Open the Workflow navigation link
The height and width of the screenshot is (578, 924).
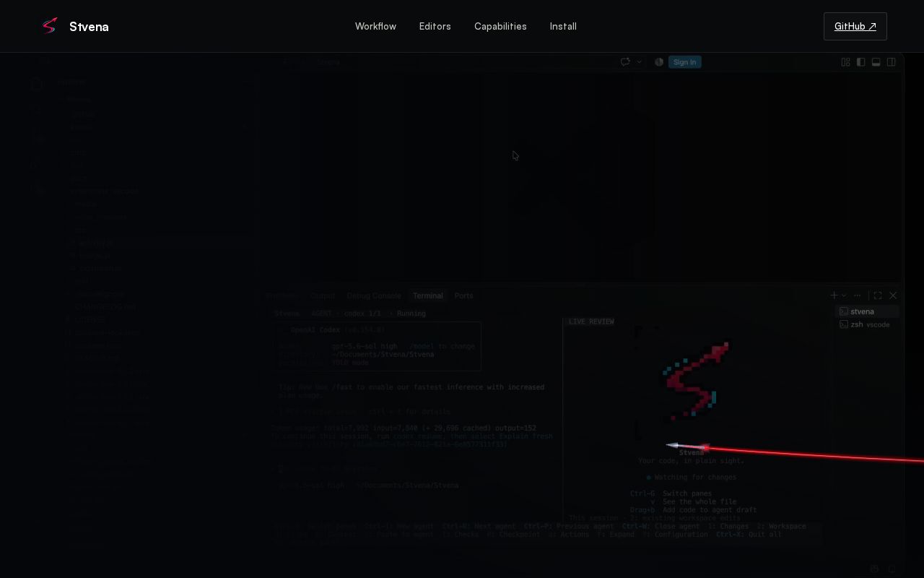click(x=375, y=26)
